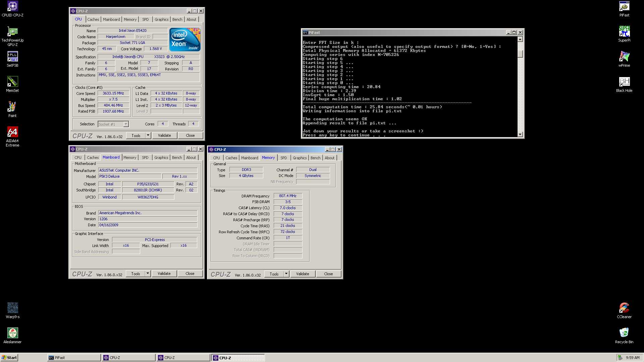Click the Intel Xeon inside logo
644x362 pixels.
click(x=185, y=39)
